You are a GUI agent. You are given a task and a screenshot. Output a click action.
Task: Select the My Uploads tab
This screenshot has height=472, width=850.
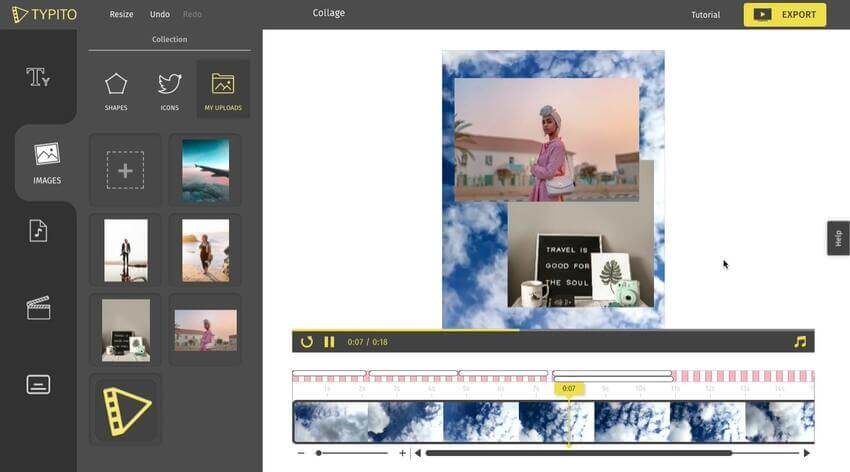coord(223,90)
